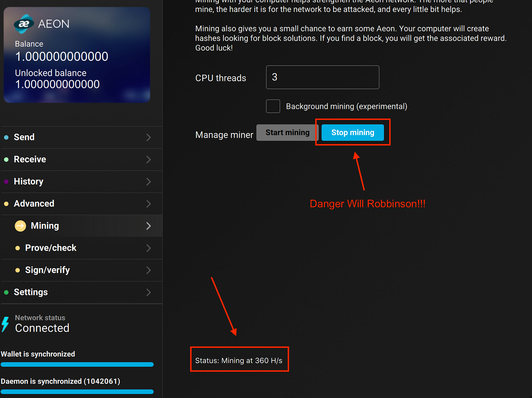This screenshot has width=532, height=398.
Task: Click the Stop mining button
Action: pyautogui.click(x=353, y=132)
